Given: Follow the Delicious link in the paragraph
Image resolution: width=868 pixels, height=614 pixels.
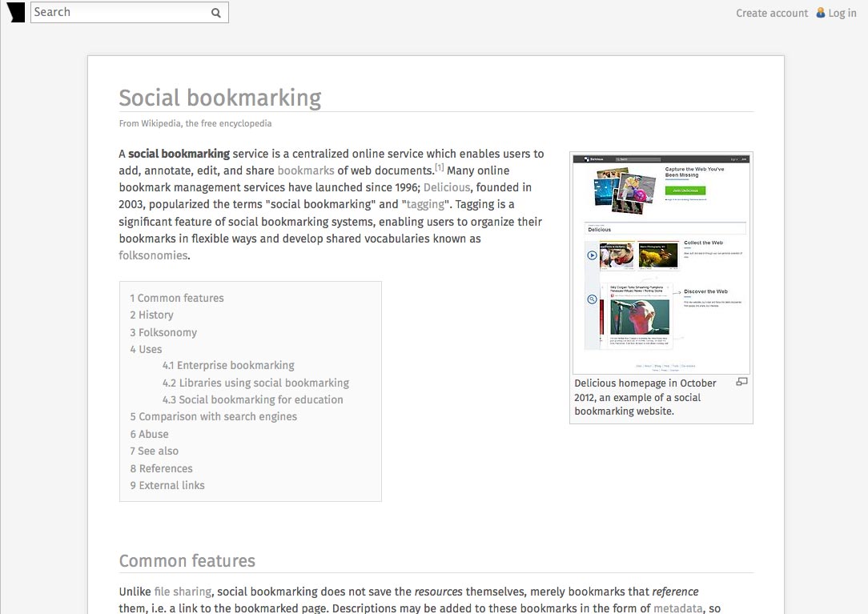Looking at the screenshot, I should [x=447, y=187].
